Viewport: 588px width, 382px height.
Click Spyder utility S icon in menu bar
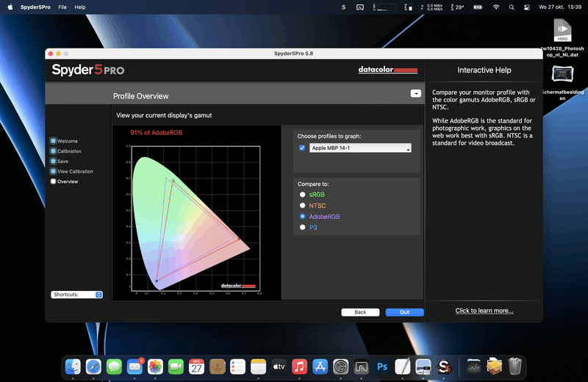[x=343, y=7]
